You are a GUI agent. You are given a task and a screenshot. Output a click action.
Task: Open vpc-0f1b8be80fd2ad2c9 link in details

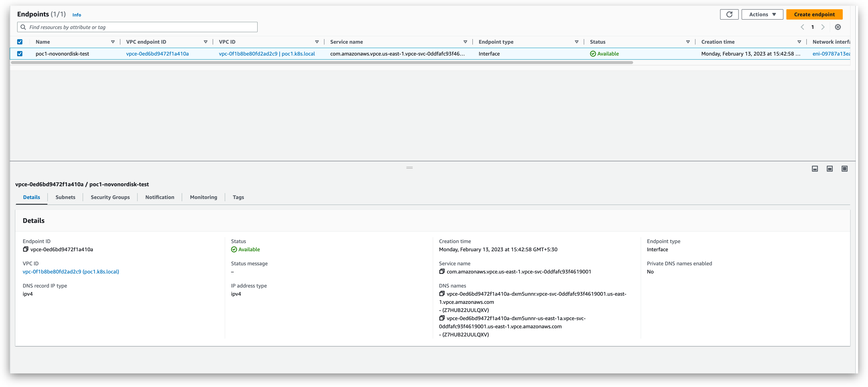(71, 272)
